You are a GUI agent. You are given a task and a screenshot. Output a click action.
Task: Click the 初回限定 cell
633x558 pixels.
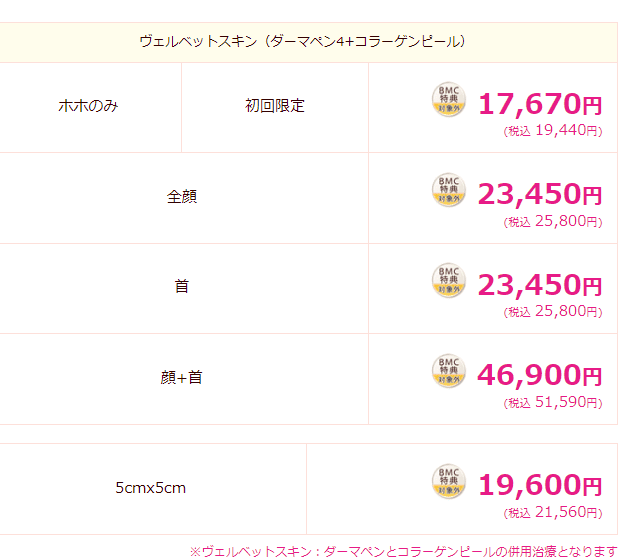click(x=275, y=106)
